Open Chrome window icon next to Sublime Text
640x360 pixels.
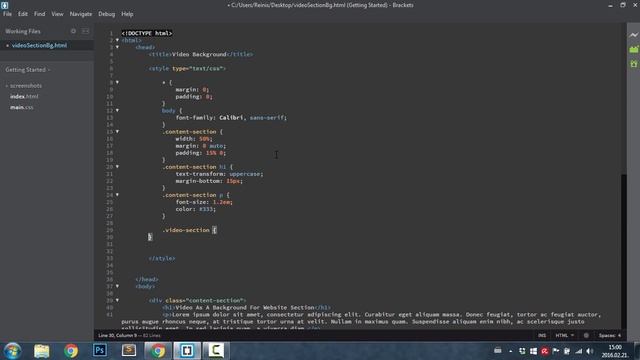pos(158,351)
